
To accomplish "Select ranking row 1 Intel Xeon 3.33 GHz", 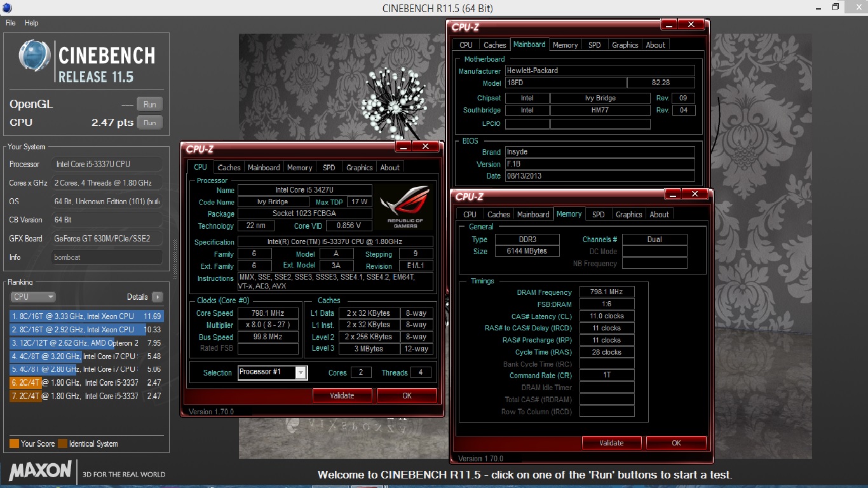I will coord(87,316).
